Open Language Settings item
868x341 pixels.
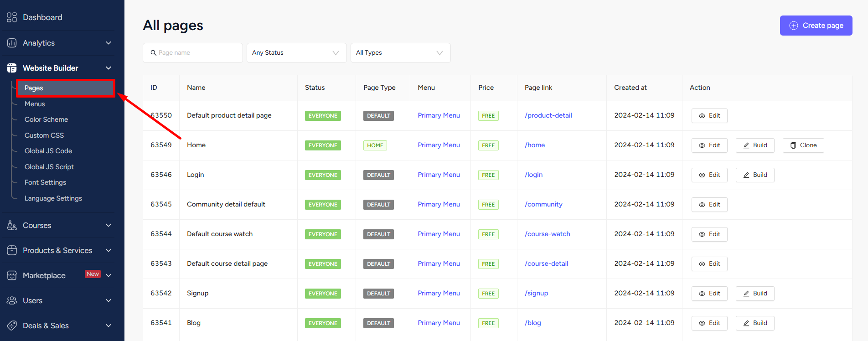pyautogui.click(x=53, y=198)
